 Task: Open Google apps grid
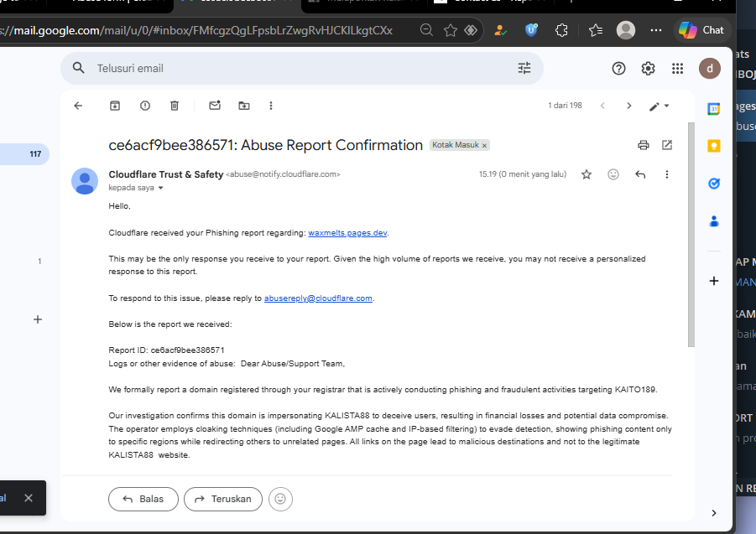click(x=677, y=69)
